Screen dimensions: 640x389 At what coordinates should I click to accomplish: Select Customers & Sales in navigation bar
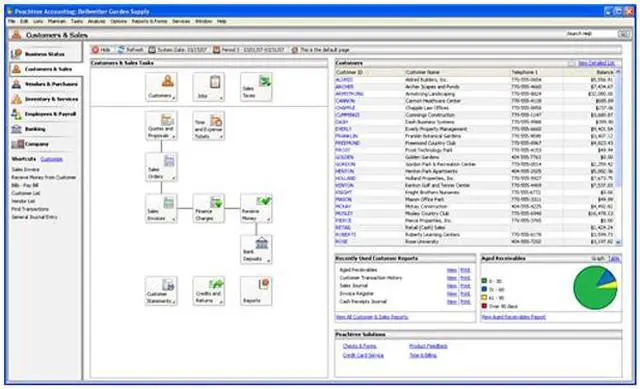coord(46,69)
